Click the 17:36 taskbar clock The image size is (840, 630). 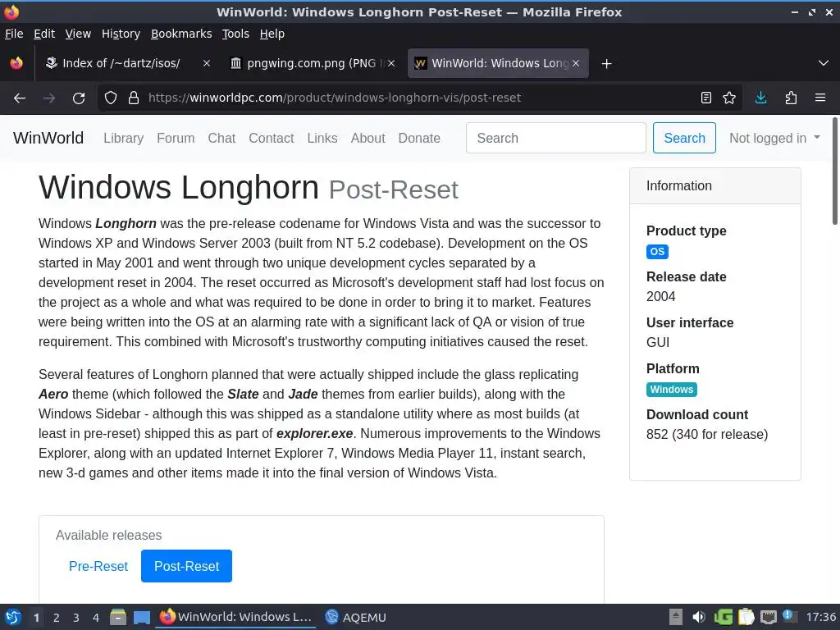click(820, 617)
